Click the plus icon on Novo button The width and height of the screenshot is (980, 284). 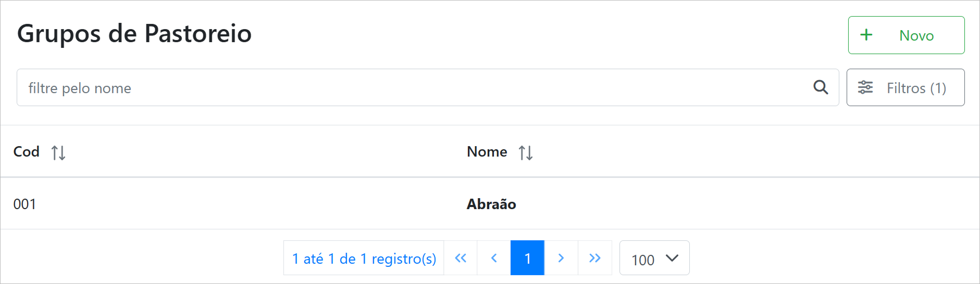click(x=866, y=35)
